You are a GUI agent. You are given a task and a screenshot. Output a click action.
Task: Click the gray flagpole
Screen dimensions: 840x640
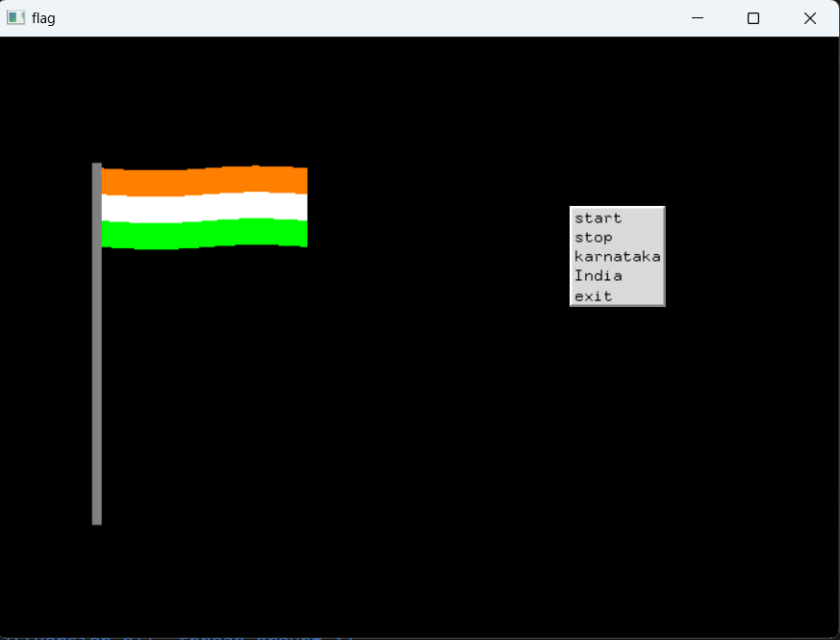(x=97, y=344)
